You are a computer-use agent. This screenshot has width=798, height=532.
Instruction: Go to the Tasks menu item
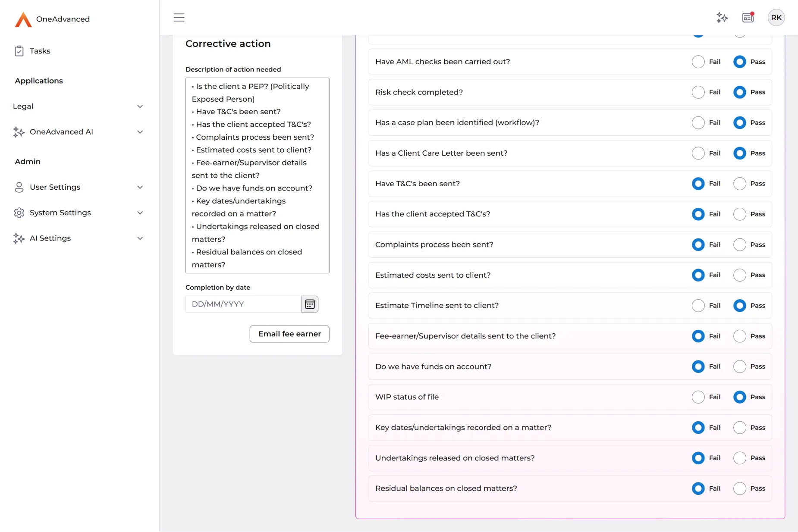tap(40, 51)
